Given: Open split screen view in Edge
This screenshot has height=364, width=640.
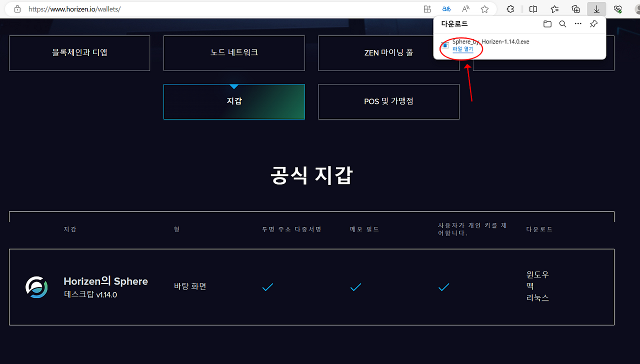Looking at the screenshot, I should (533, 8).
